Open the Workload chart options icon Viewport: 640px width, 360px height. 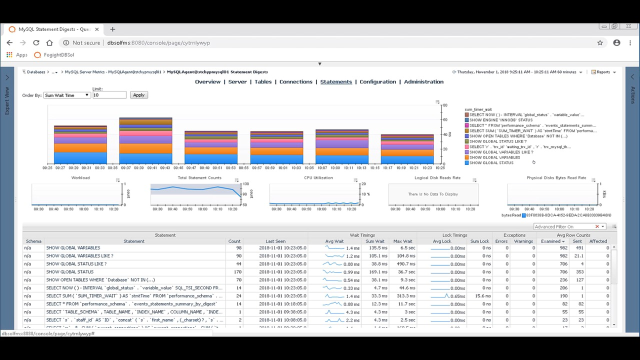(x=118, y=180)
